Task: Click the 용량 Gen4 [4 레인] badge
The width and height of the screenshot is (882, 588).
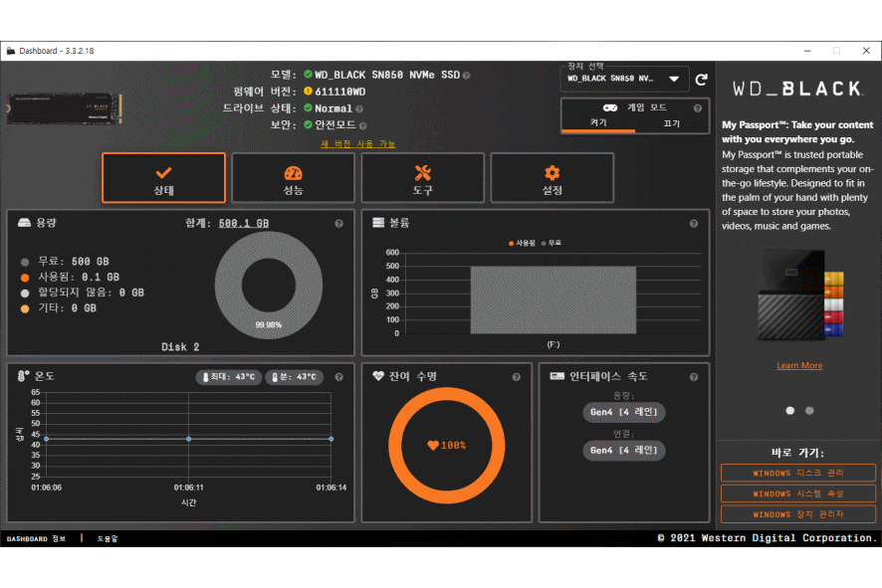Action: 624,412
